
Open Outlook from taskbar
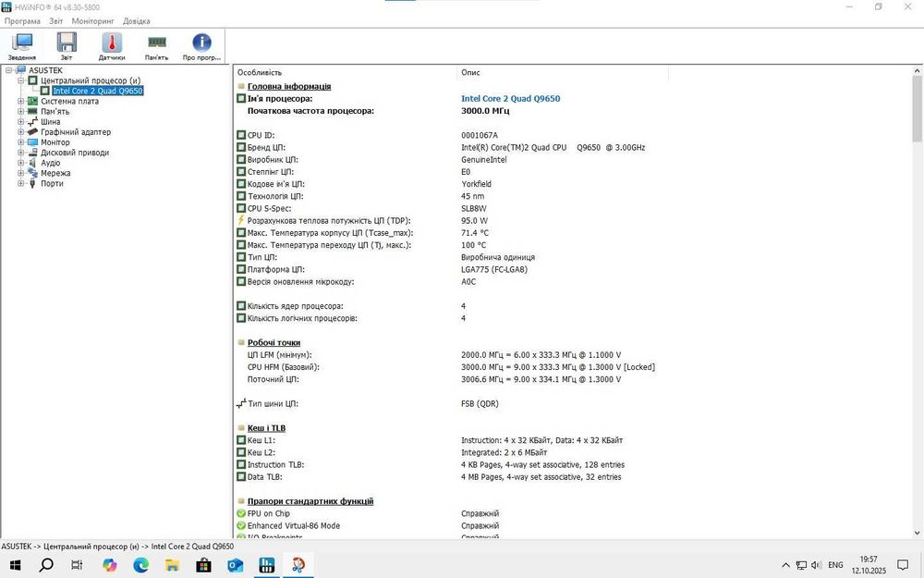coord(235,565)
